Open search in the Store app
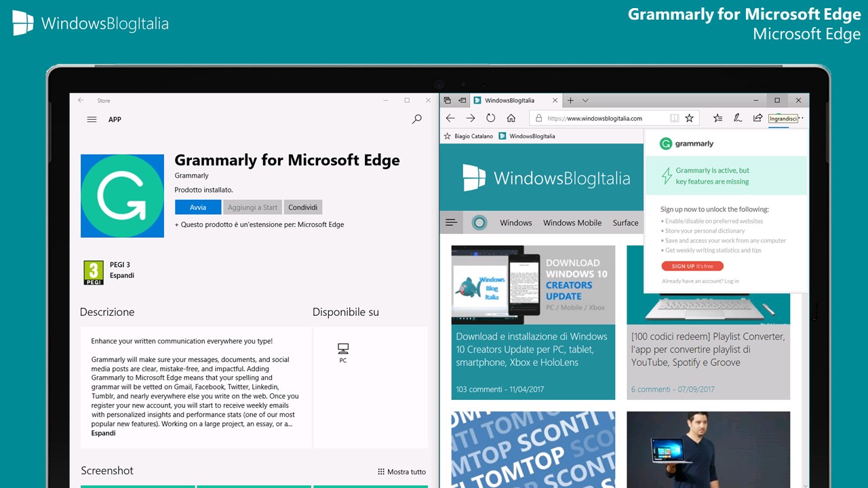 click(x=417, y=119)
